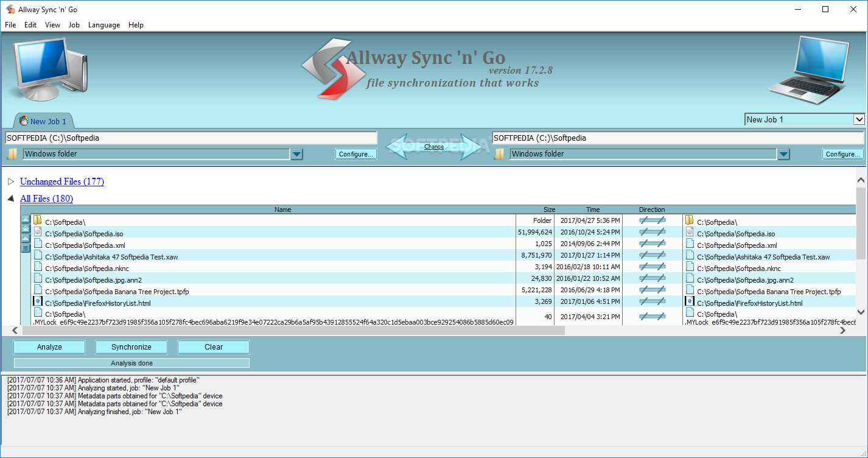The height and width of the screenshot is (458, 868).
Task: Click direction icon for Softpedia.jpg.ann2 row
Action: (652, 278)
